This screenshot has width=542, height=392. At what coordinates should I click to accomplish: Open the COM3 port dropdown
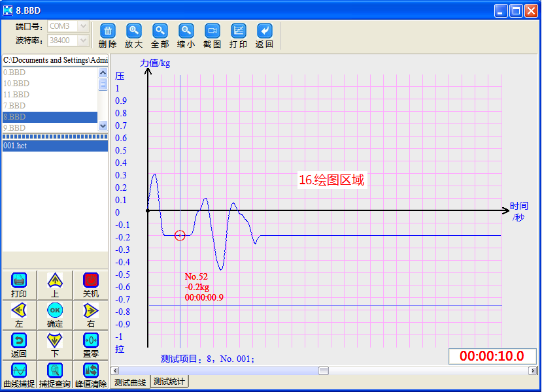coord(83,26)
